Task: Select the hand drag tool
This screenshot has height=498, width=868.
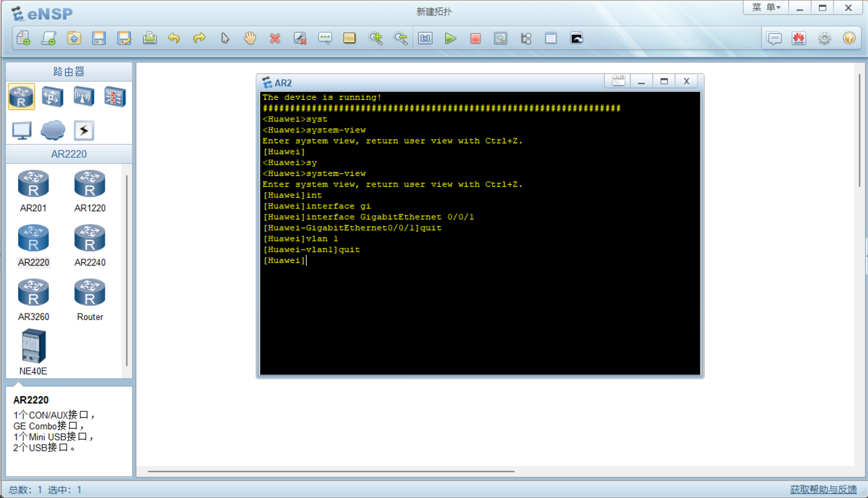Action: 250,38
